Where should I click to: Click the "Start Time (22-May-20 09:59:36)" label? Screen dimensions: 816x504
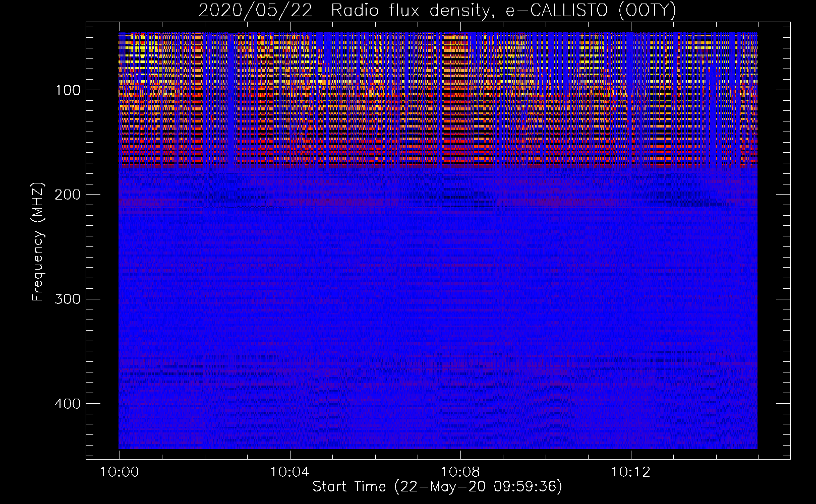437,487
